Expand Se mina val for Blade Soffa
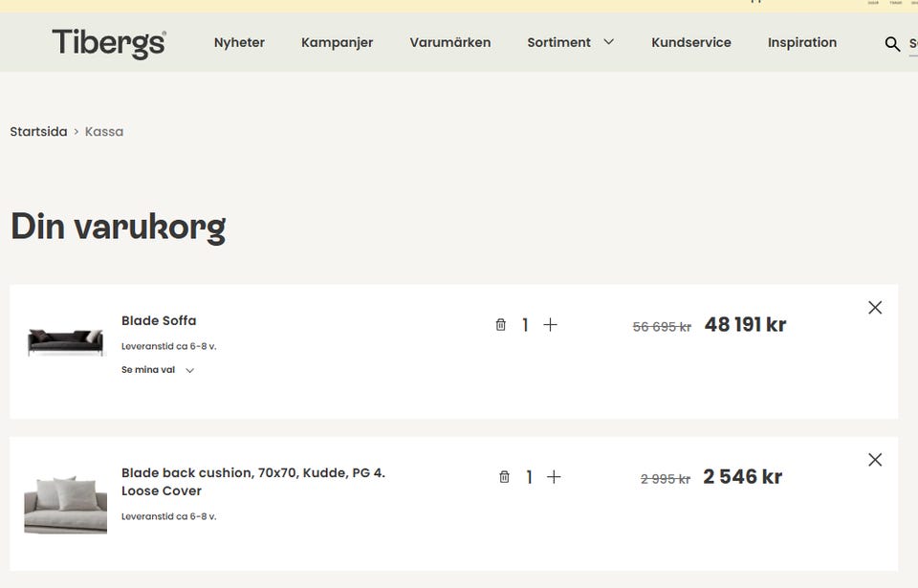This screenshot has width=918, height=588. click(x=158, y=370)
